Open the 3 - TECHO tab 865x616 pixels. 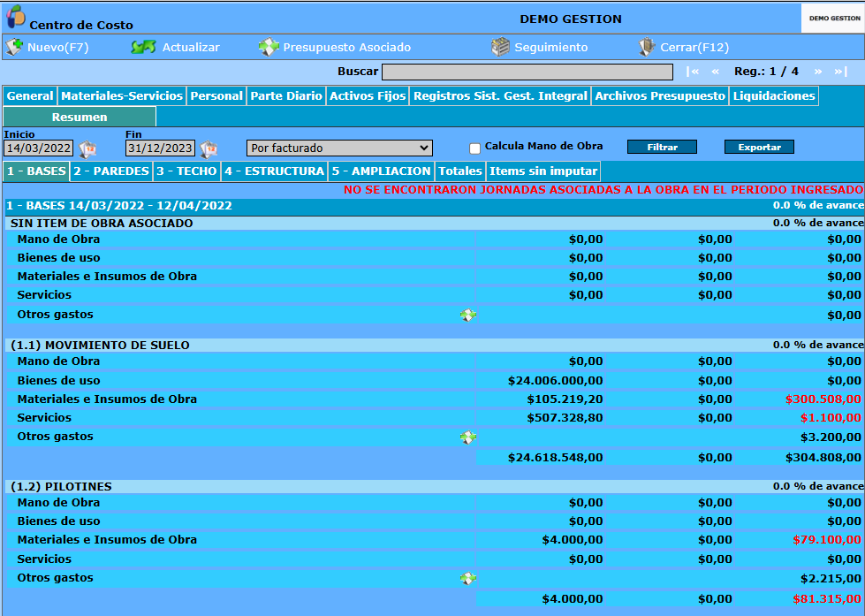pyautogui.click(x=186, y=171)
